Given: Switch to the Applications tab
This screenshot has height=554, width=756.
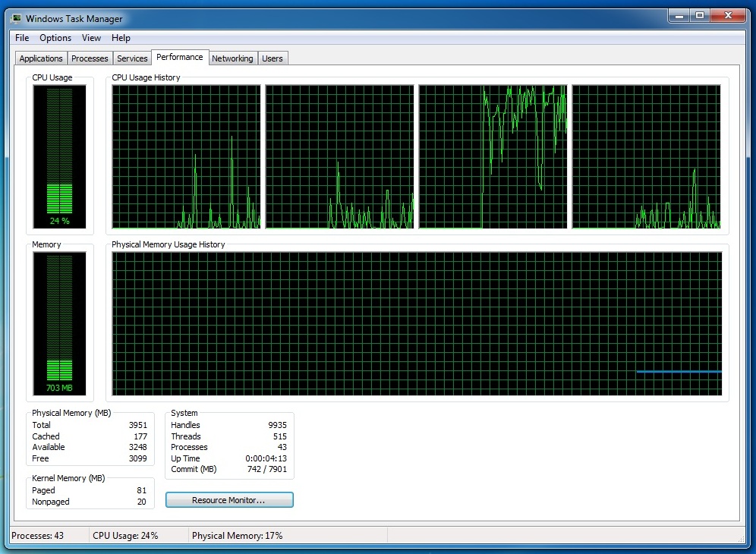Looking at the screenshot, I should [41, 58].
